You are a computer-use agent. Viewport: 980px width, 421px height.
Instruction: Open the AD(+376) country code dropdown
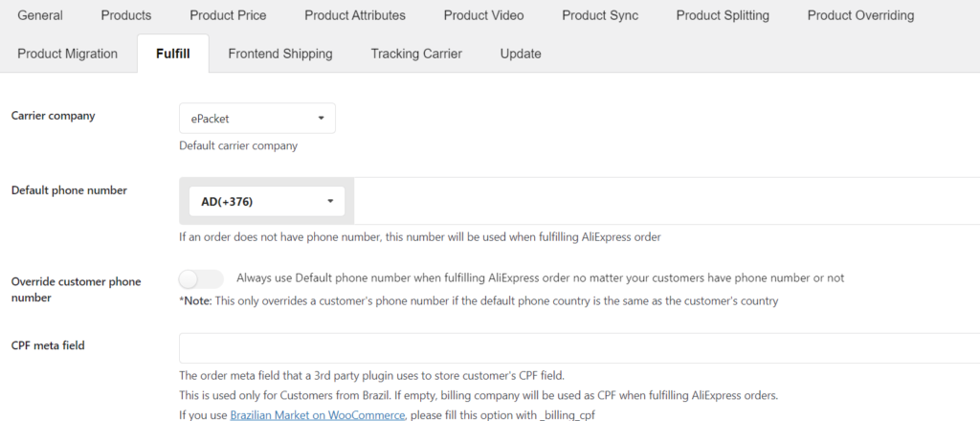(x=267, y=201)
